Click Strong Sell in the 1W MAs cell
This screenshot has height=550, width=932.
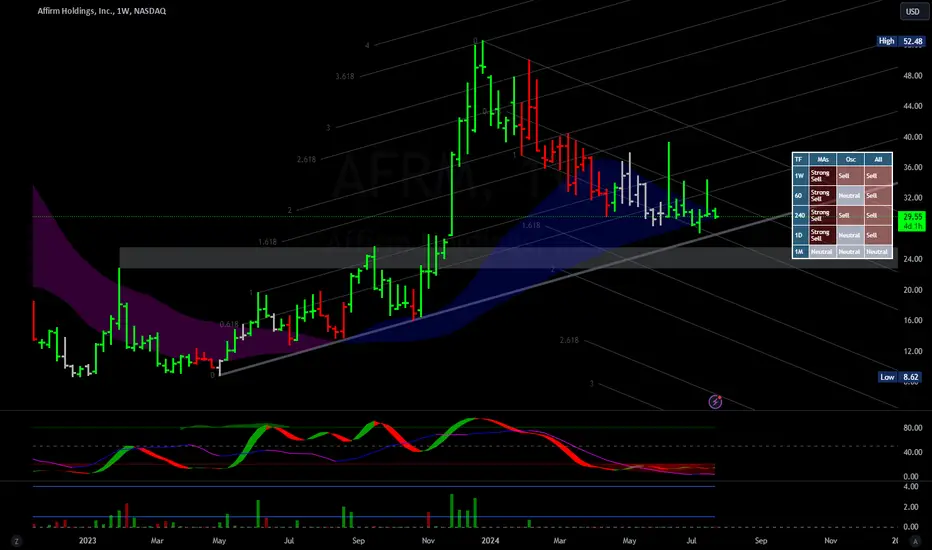(823, 176)
